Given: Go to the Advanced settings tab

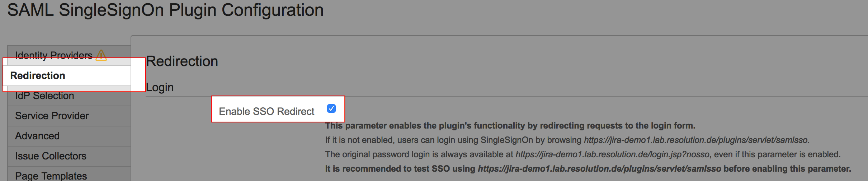Looking at the screenshot, I should click(x=37, y=136).
